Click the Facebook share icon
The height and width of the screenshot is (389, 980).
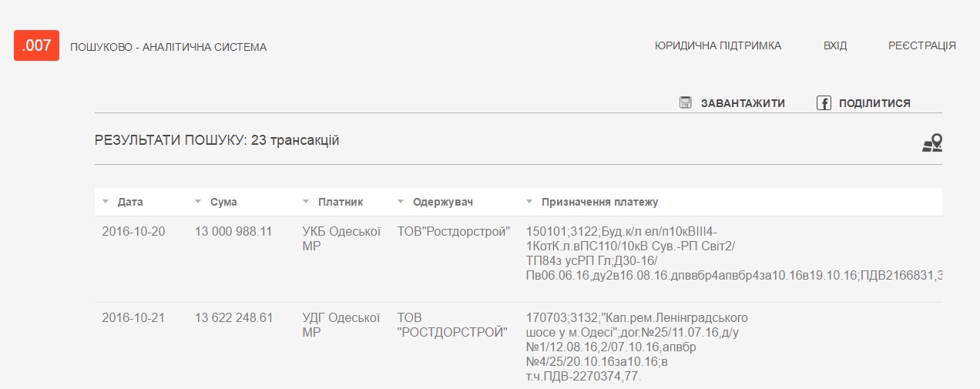[x=824, y=102]
